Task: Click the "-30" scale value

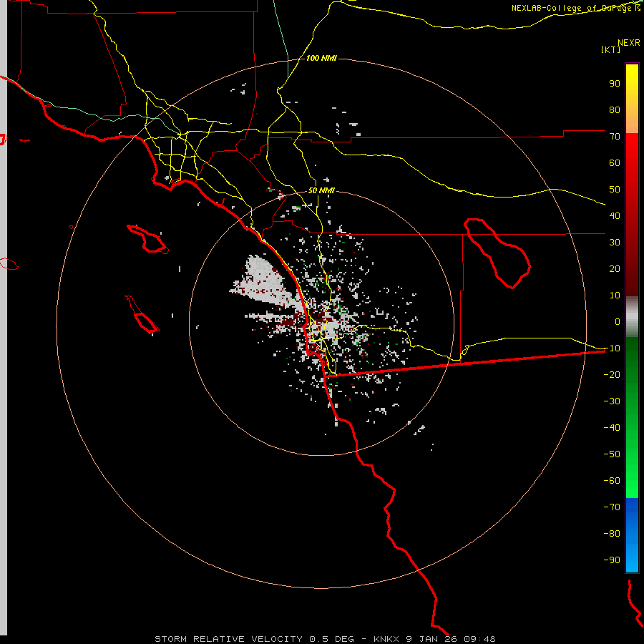Action: coord(612,401)
